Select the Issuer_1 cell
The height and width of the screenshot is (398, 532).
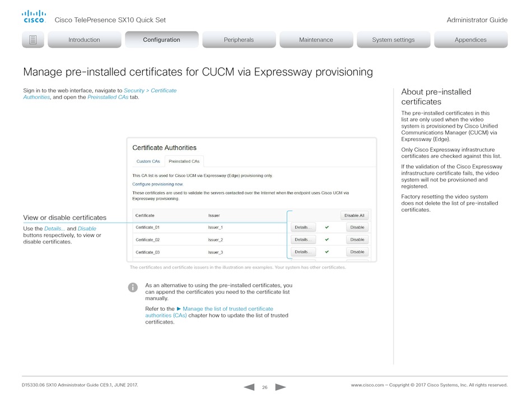[x=216, y=227]
